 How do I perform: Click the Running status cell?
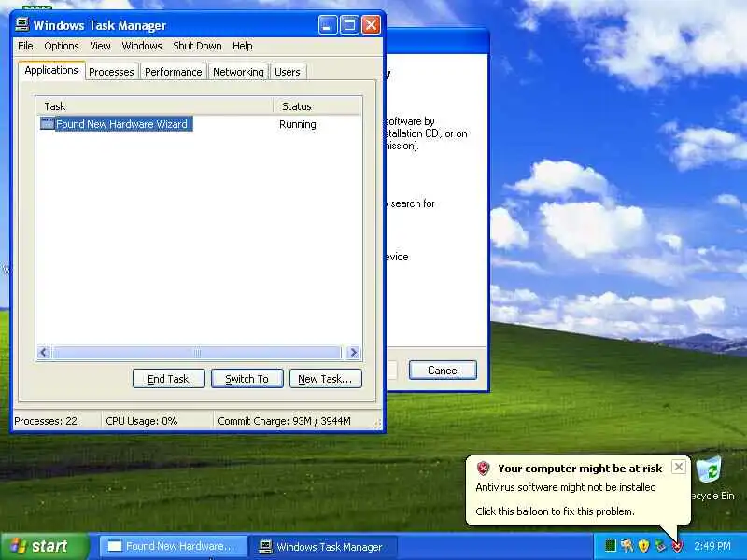[298, 124]
